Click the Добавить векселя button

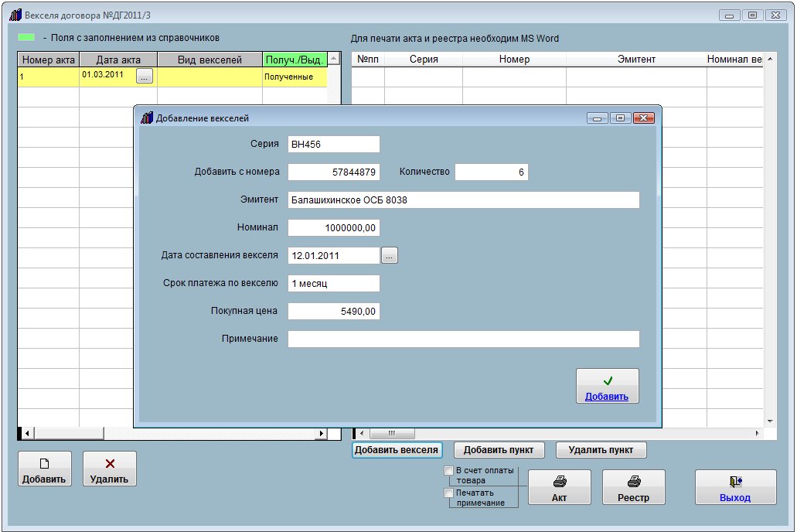397,449
